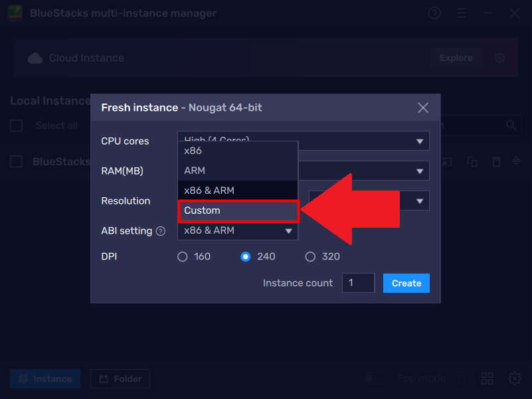The width and height of the screenshot is (532, 399).
Task: Click the instance search magnifier icon
Action: (x=511, y=125)
